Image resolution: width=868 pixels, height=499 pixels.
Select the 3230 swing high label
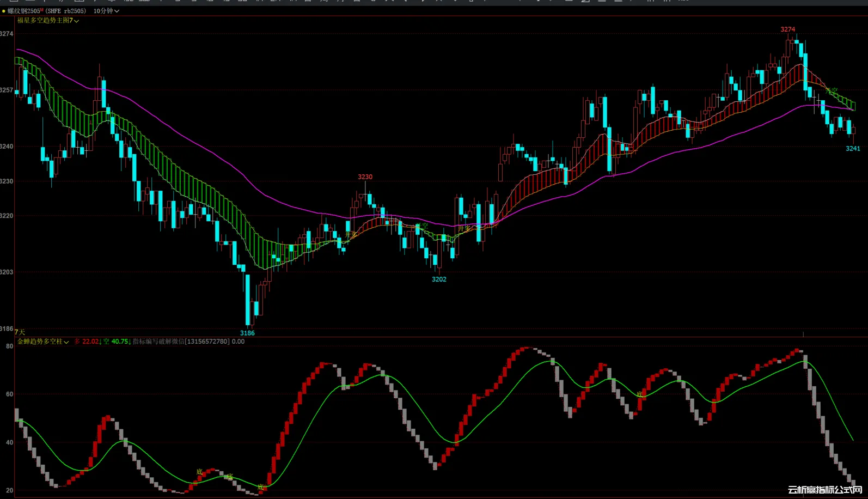(x=365, y=177)
